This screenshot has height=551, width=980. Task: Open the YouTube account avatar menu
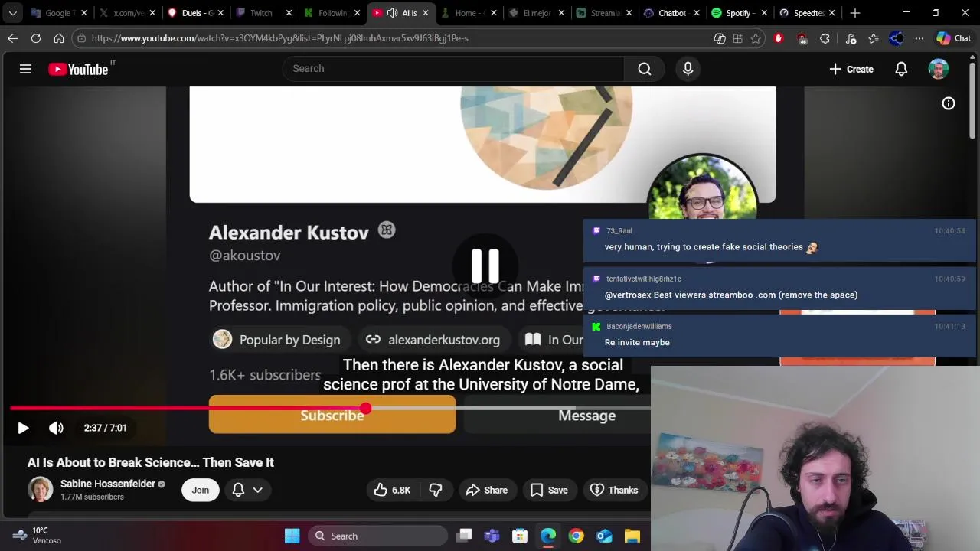pos(939,69)
